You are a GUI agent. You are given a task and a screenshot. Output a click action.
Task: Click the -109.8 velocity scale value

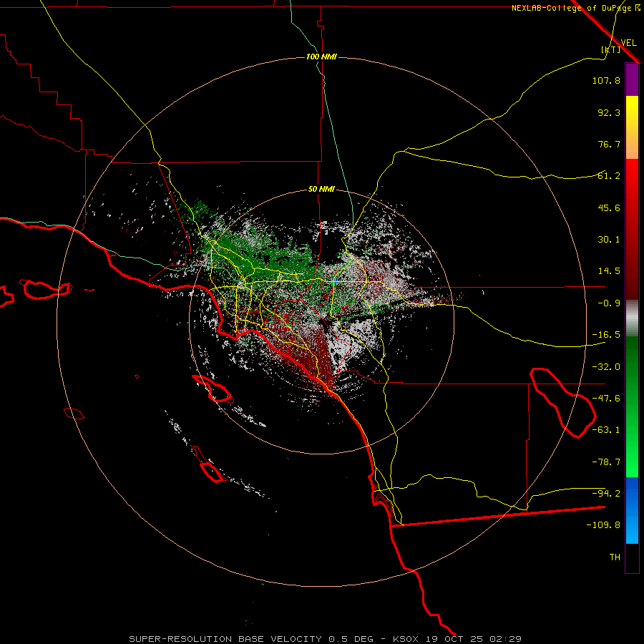(603, 525)
